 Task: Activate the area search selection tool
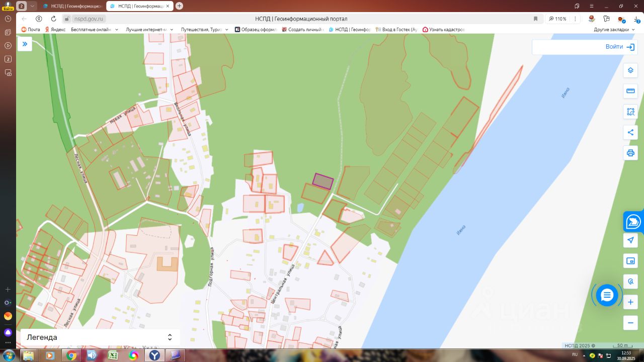(630, 112)
